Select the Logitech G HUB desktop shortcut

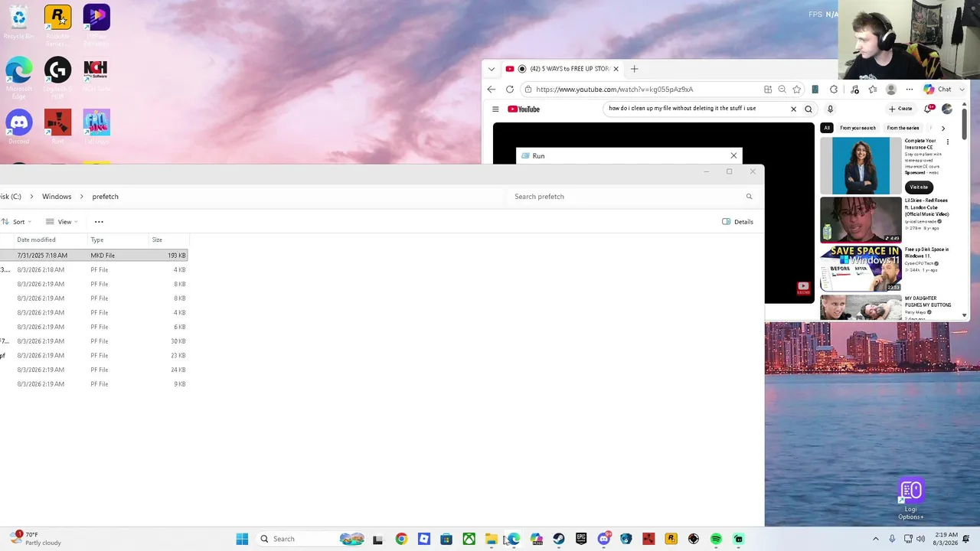pyautogui.click(x=57, y=77)
